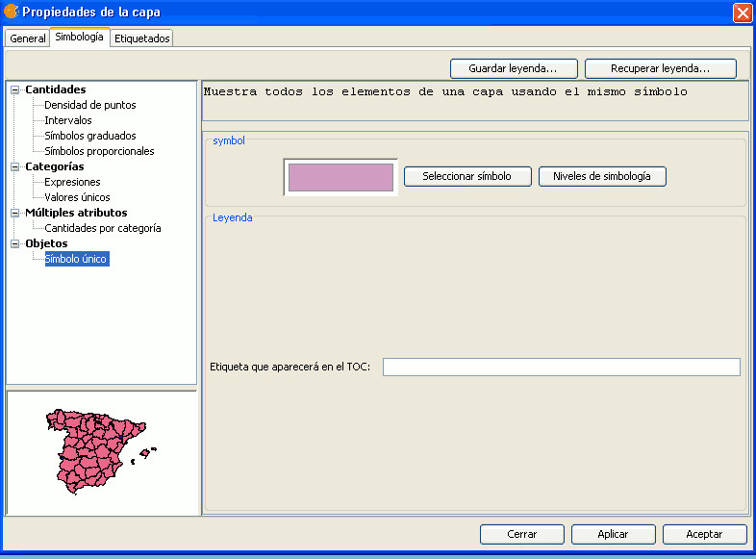Collapse the Categorías tree node

click(x=15, y=166)
